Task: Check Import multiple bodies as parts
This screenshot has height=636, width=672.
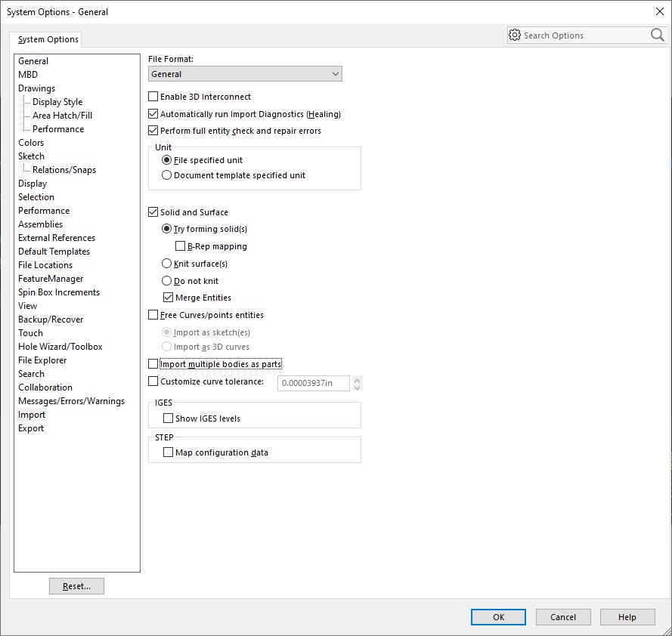Action: click(153, 363)
